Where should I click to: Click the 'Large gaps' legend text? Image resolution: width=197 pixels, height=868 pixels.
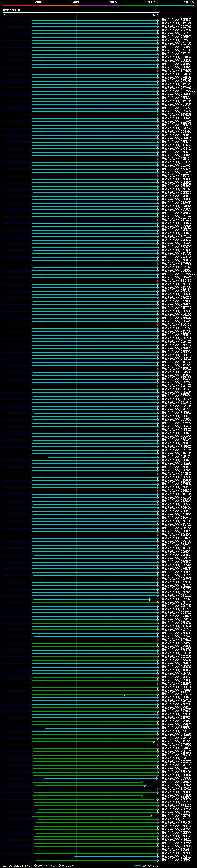pos(13,866)
